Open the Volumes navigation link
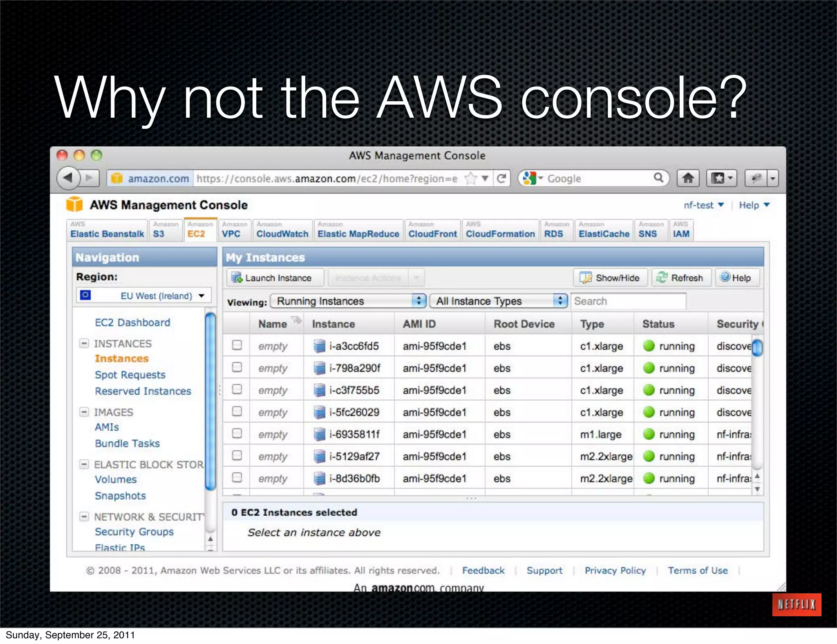The width and height of the screenshot is (837, 644). (116, 479)
